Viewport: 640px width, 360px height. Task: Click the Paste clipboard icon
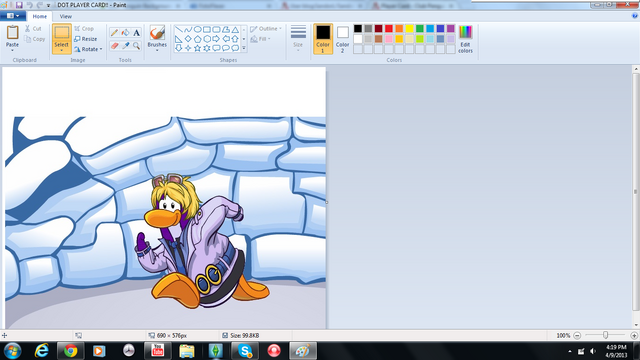pyautogui.click(x=13, y=33)
